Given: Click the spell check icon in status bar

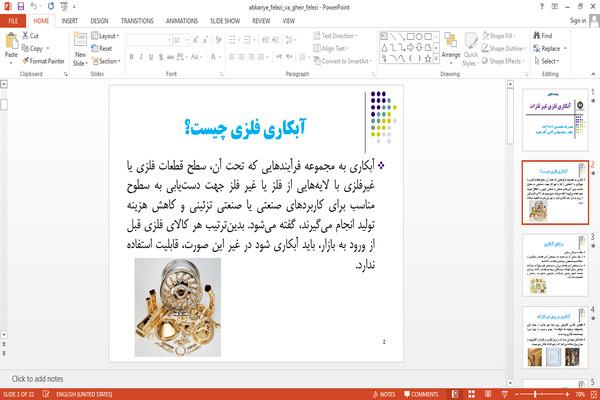Looking at the screenshot, I should 46,394.
